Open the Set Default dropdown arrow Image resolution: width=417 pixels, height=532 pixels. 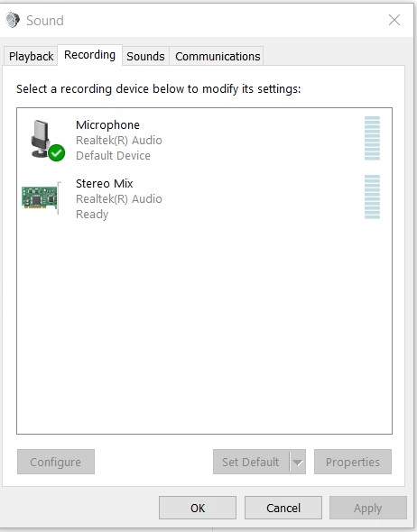coord(298,462)
